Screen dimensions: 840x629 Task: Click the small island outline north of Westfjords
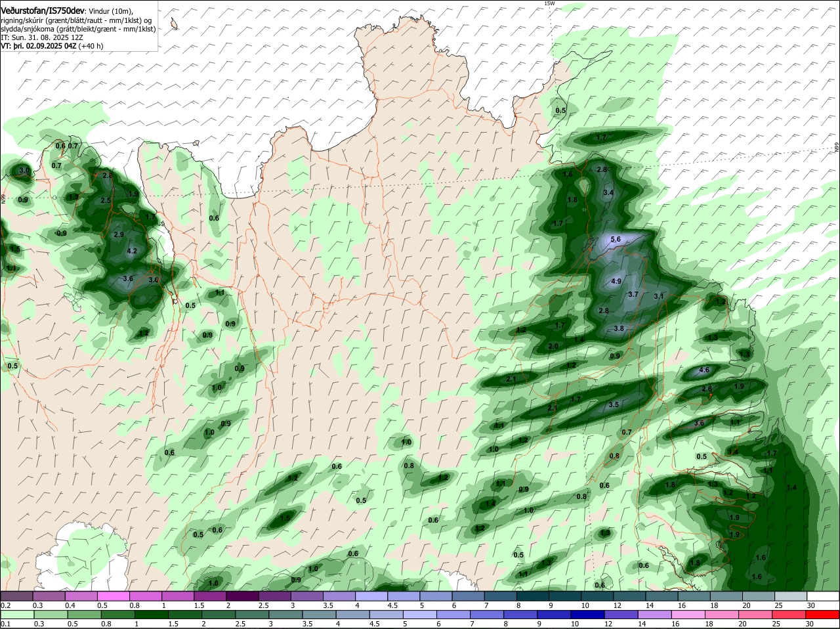[x=175, y=25]
